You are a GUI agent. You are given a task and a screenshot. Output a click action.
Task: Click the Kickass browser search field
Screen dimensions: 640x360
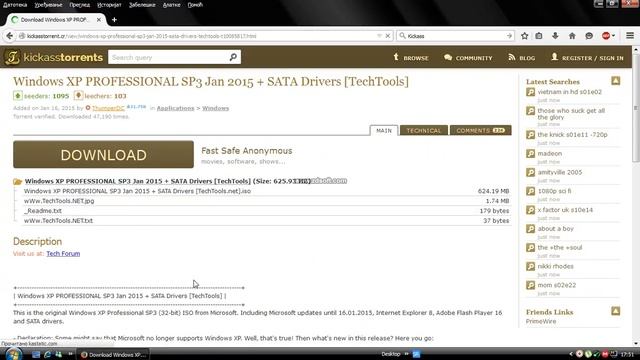[x=455, y=36]
